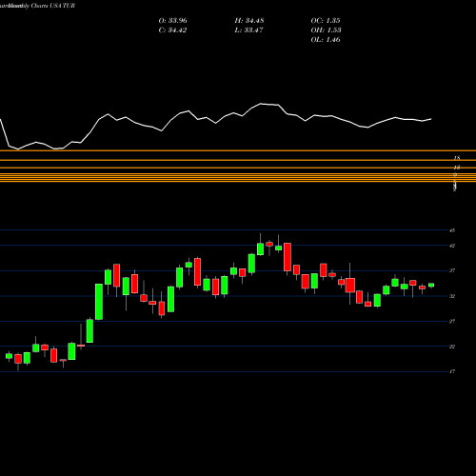
Task: Click the tall green candle rising from 27 to 34
Action: (x=99, y=302)
